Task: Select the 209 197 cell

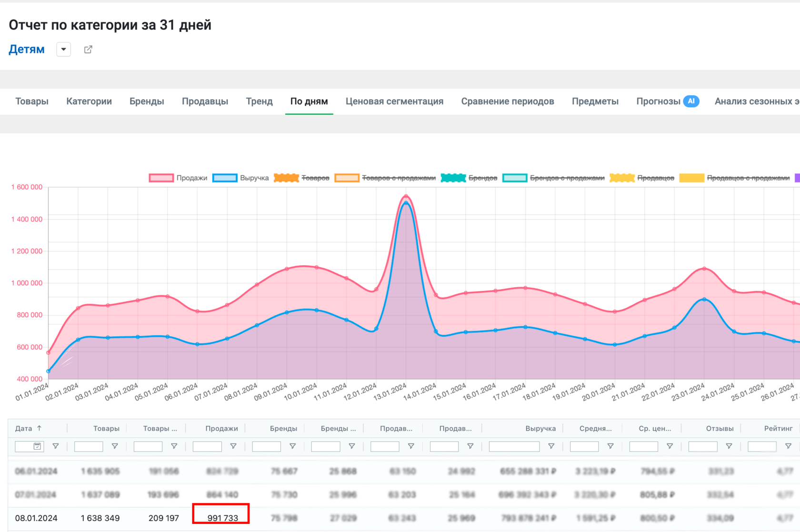Action: point(164,518)
